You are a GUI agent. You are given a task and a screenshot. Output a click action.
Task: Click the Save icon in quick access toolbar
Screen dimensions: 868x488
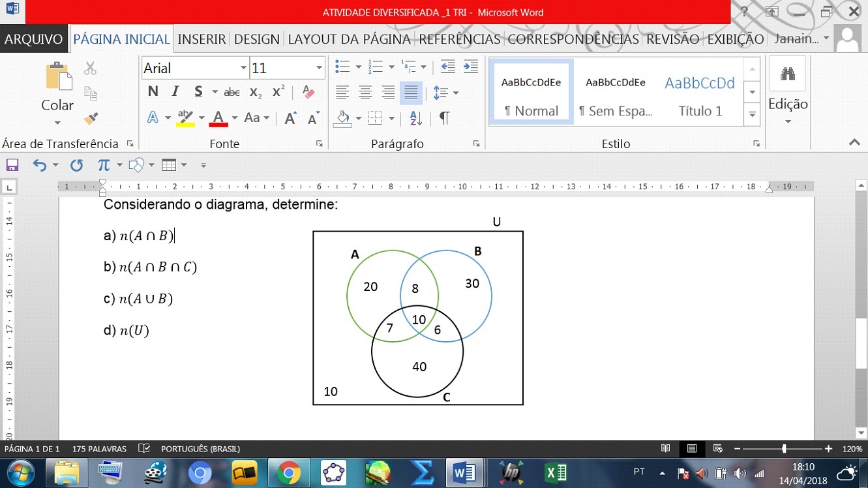coord(12,165)
